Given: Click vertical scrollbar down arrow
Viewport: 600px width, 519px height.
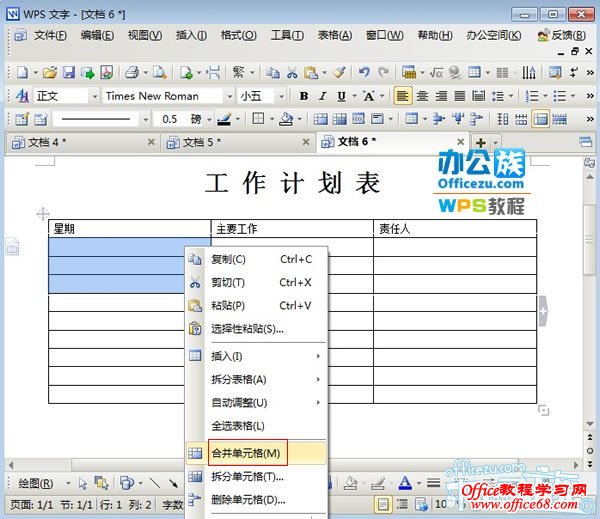Looking at the screenshot, I should coord(590,424).
